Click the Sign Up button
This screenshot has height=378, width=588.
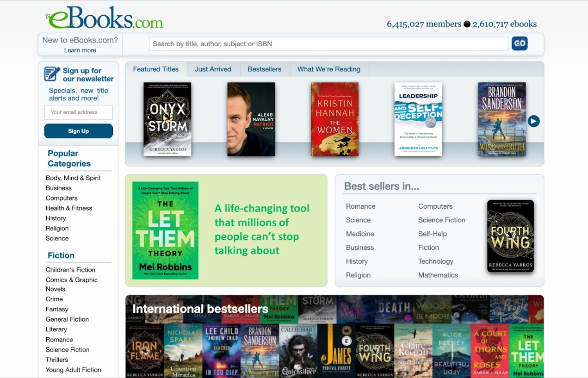pyautogui.click(x=78, y=131)
